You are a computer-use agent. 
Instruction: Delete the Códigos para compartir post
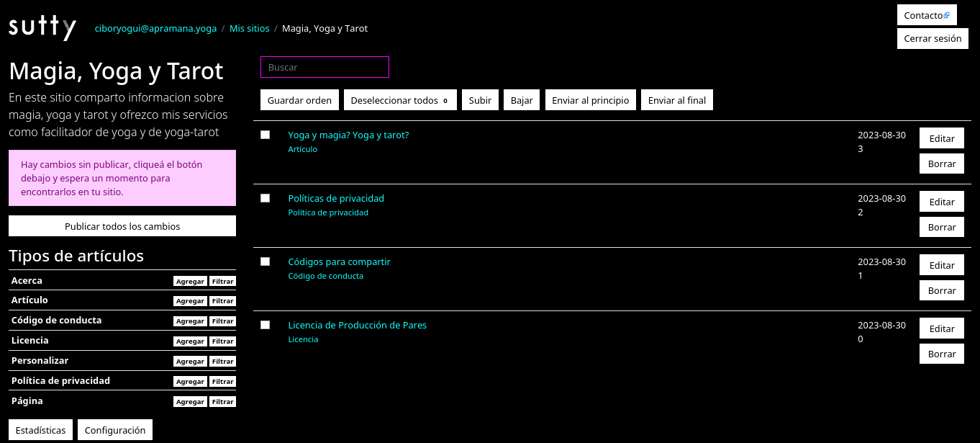[x=941, y=290]
